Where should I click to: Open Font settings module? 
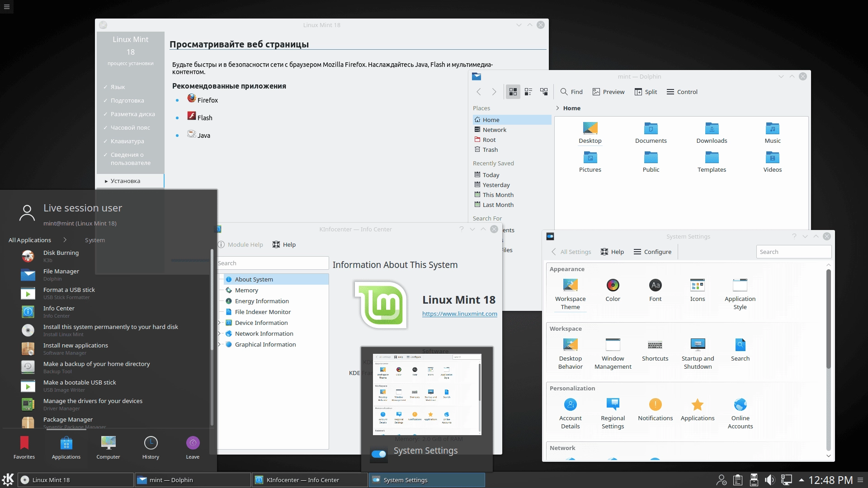(655, 290)
